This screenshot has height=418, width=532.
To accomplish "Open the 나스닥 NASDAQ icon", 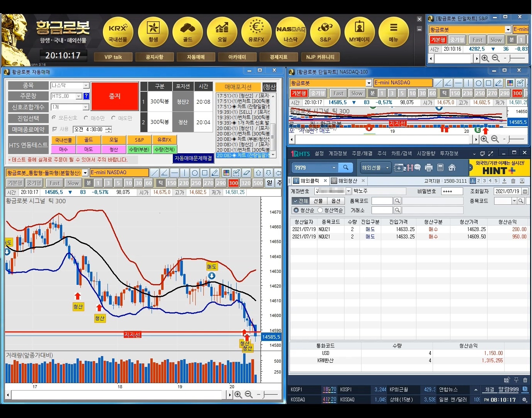I will [291, 33].
